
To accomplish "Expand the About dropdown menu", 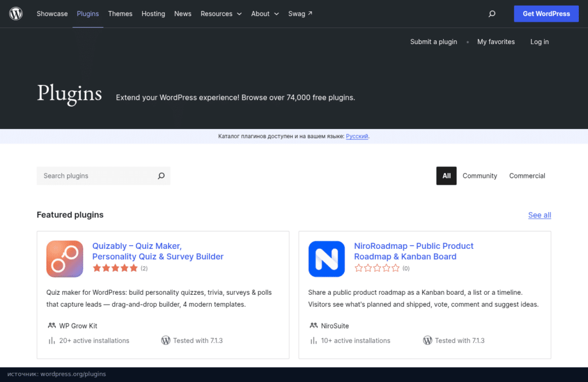I will 265,14.
